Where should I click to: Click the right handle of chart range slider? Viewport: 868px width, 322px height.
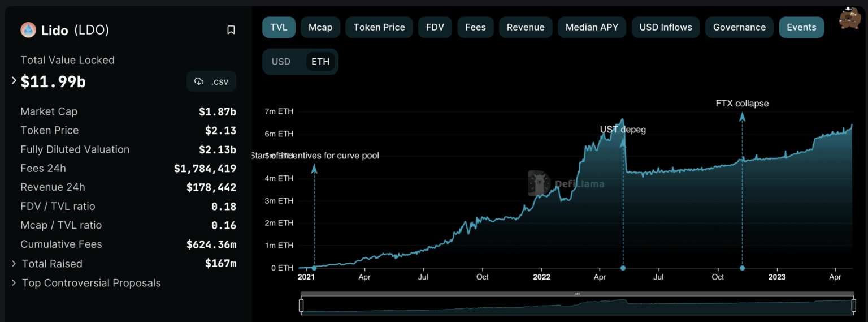[x=853, y=306]
